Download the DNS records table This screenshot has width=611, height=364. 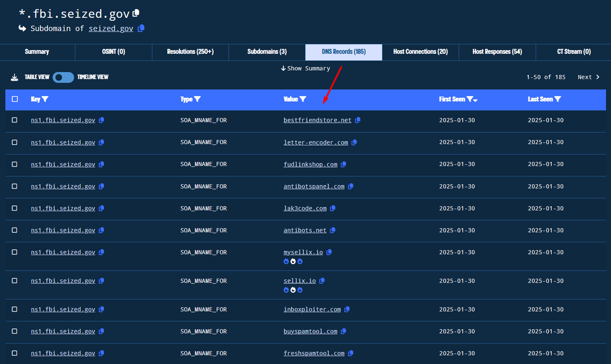pyautogui.click(x=14, y=78)
